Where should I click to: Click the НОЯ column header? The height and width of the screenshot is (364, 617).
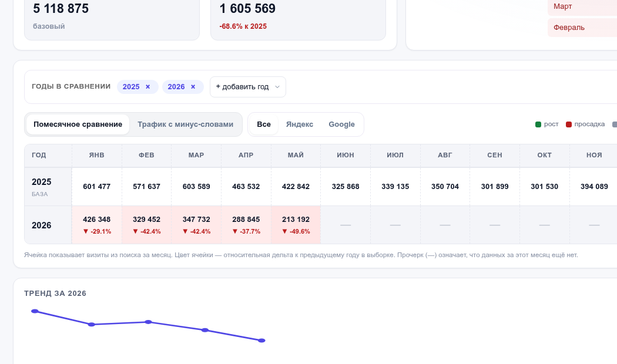click(x=594, y=155)
